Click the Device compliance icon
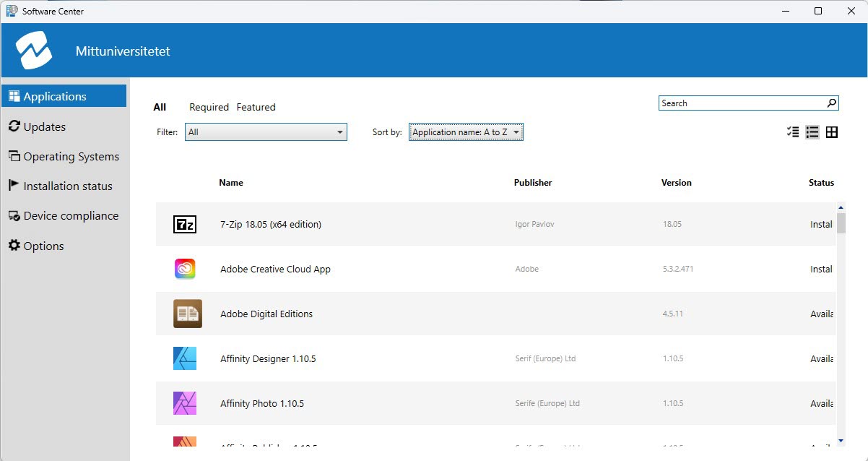 point(14,215)
